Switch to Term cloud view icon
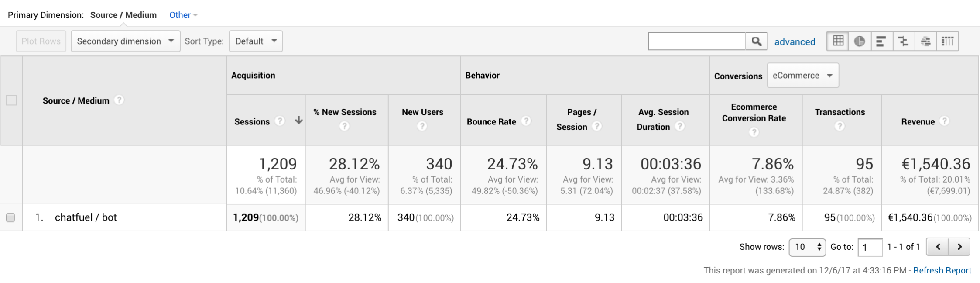The width and height of the screenshot is (980, 283). 925,41
